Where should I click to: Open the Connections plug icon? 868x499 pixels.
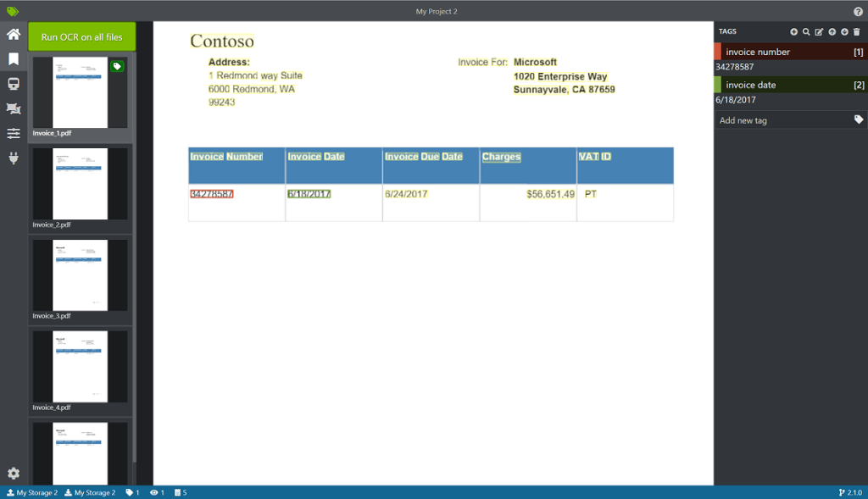(x=13, y=158)
